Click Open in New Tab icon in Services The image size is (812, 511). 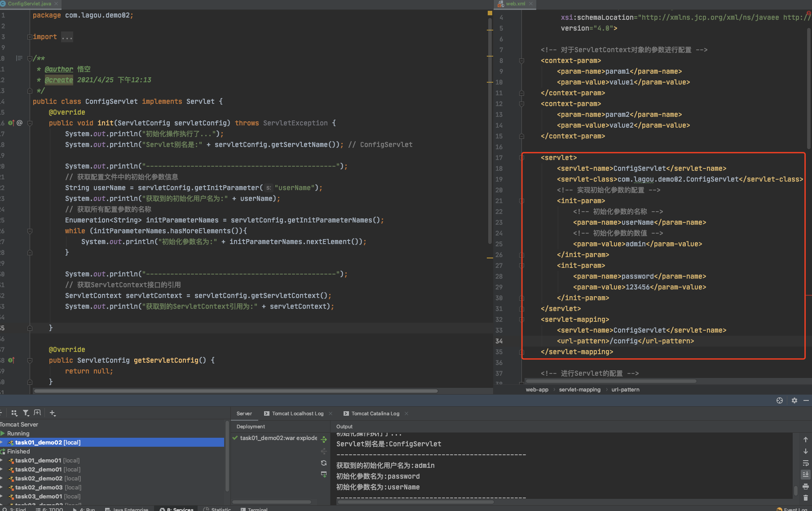37,413
